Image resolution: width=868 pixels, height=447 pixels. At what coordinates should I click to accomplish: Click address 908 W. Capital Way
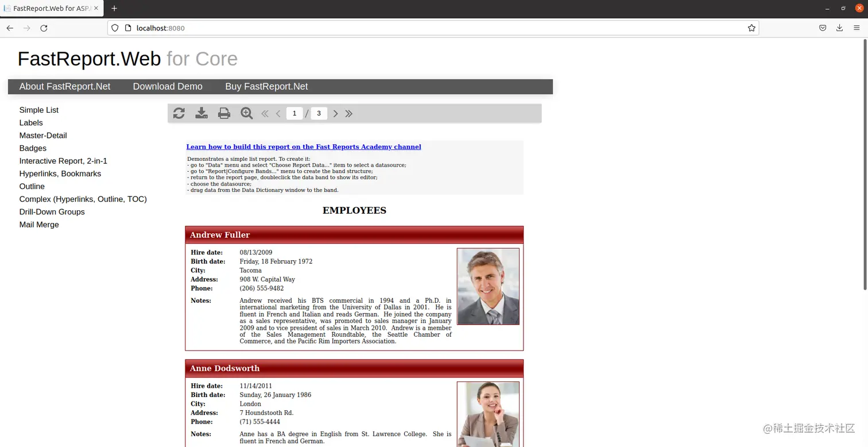[x=268, y=279]
